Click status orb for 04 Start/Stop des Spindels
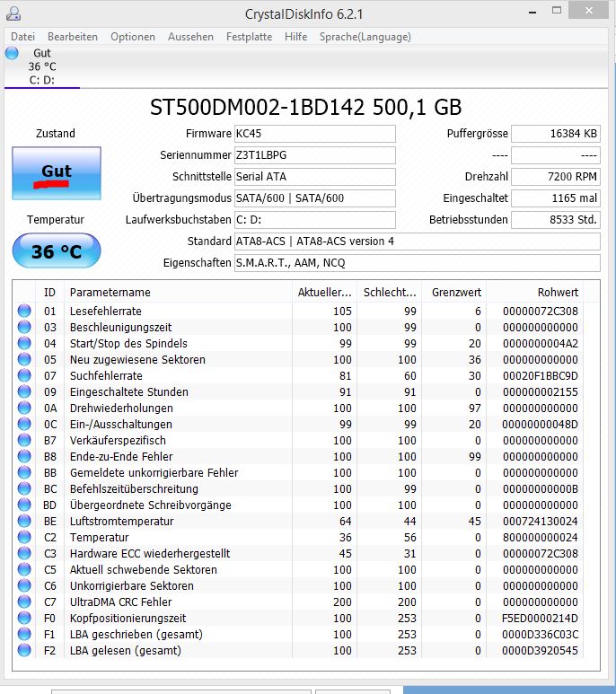This screenshot has height=694, width=616. (24, 343)
